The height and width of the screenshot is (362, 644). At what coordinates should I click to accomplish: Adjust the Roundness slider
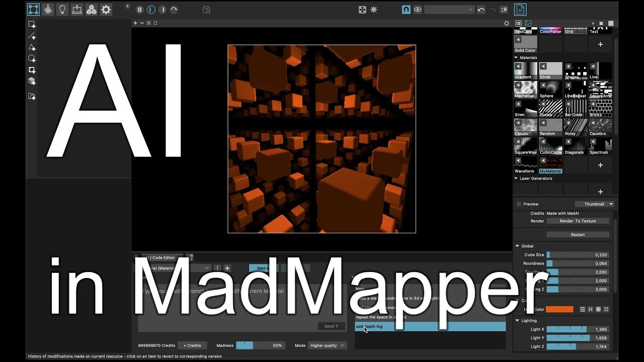tap(578, 263)
